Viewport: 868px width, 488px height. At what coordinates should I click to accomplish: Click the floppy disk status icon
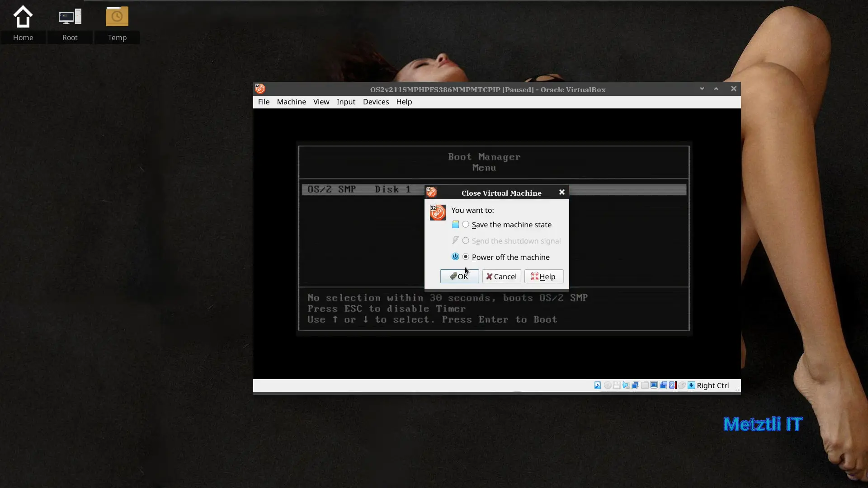(617, 385)
